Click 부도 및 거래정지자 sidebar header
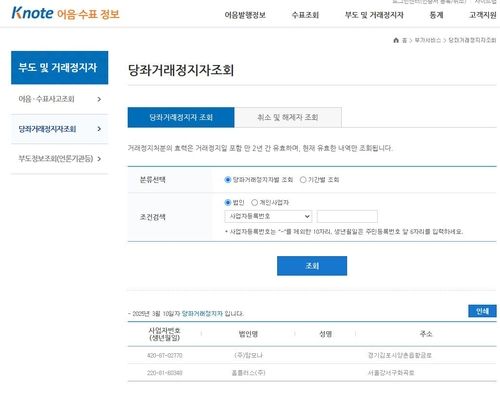This screenshot has width=500, height=409. (59, 68)
